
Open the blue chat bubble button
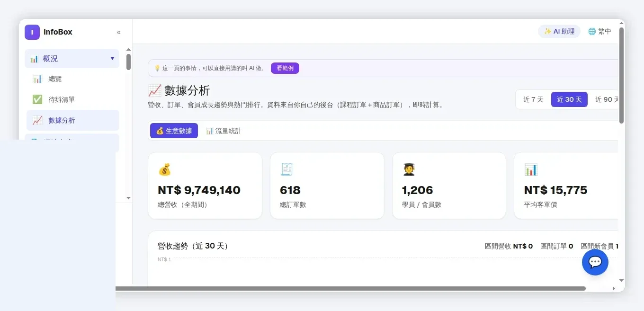pyautogui.click(x=595, y=262)
